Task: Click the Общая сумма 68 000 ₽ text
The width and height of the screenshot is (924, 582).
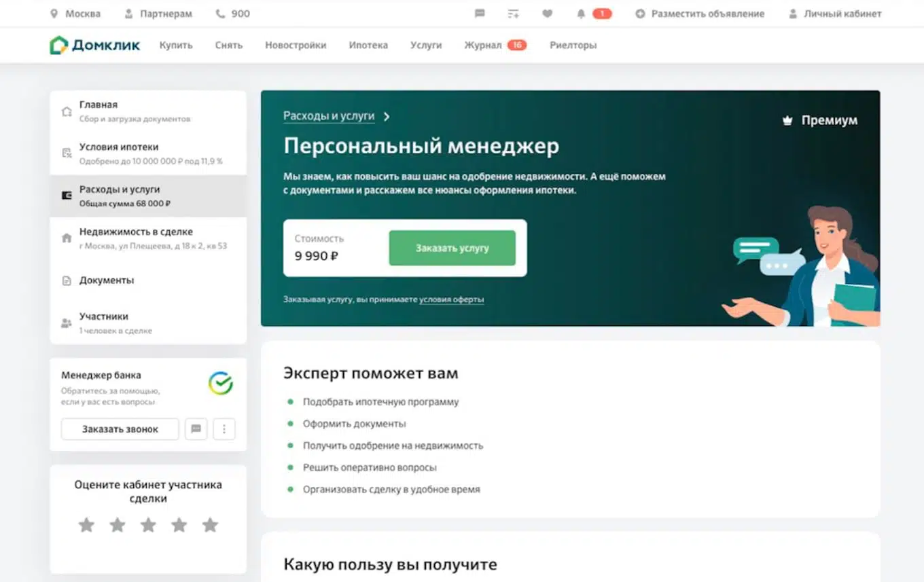Action: (x=125, y=204)
